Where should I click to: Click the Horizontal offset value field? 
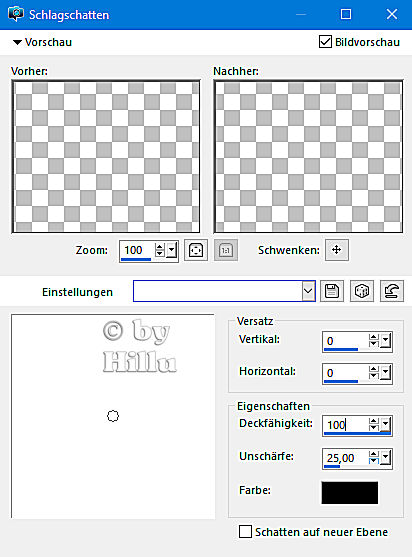[346, 373]
